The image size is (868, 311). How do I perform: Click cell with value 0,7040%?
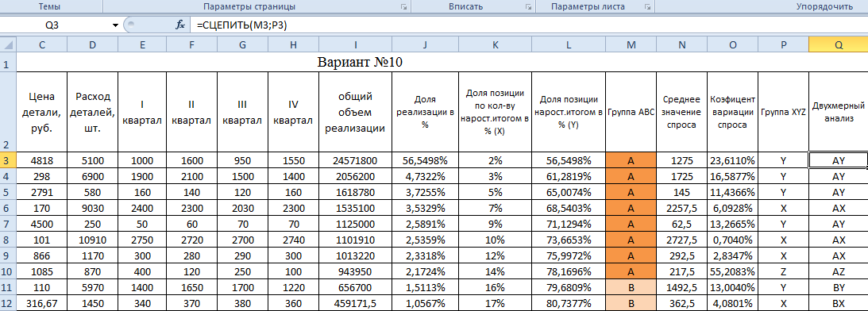coord(733,240)
